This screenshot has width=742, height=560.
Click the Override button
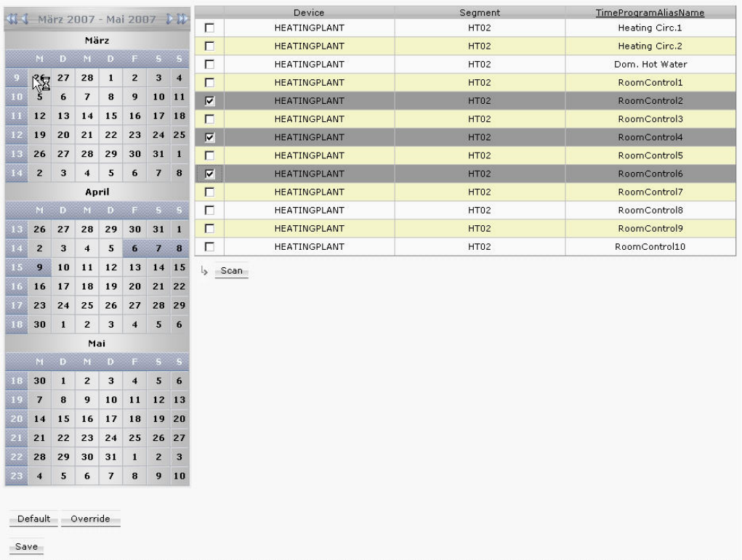click(90, 519)
